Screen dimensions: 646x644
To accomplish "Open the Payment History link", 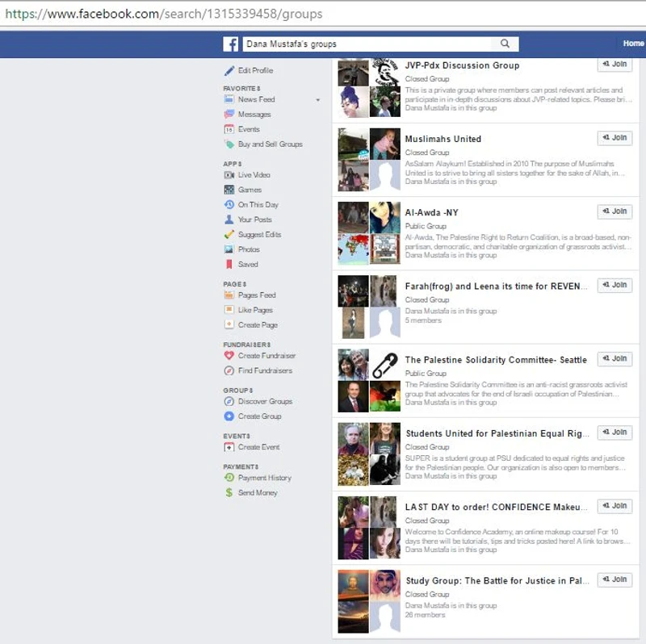I will 265,478.
